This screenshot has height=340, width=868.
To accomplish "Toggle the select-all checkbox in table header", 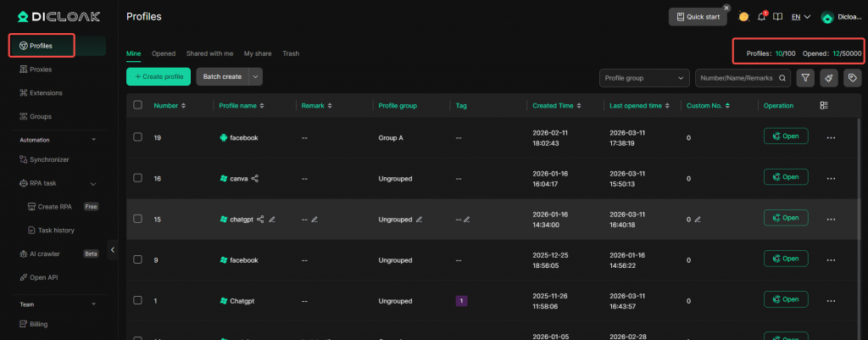I will 138,106.
